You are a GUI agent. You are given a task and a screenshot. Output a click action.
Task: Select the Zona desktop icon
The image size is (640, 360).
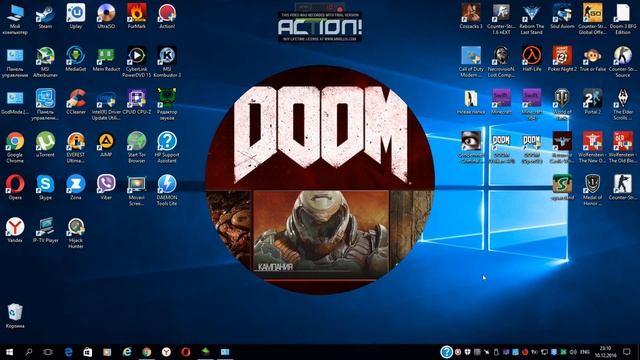[x=76, y=188]
